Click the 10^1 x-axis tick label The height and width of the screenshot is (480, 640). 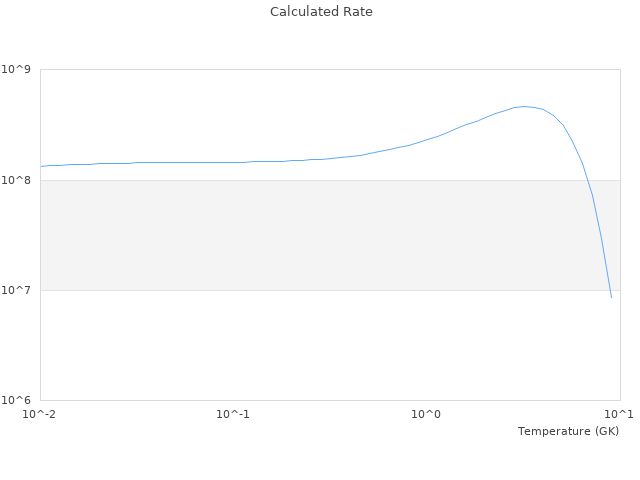tap(619, 414)
